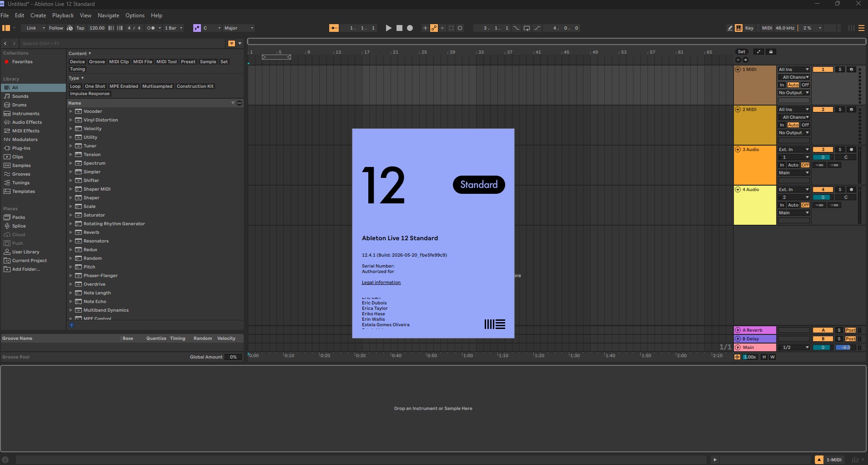Viewport: 868px width, 465px height.
Task: Jump to the previous locator arrow
Action: 738,60
